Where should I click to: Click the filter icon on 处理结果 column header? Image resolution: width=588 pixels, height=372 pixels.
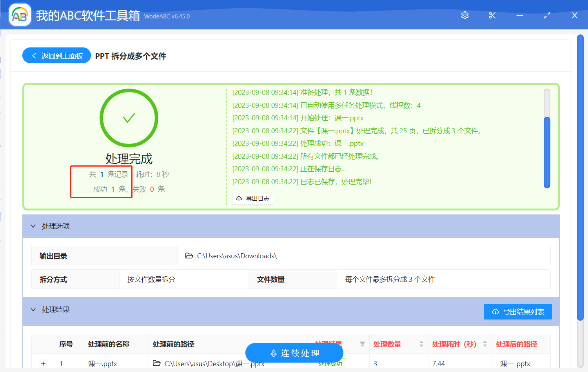coord(363,344)
